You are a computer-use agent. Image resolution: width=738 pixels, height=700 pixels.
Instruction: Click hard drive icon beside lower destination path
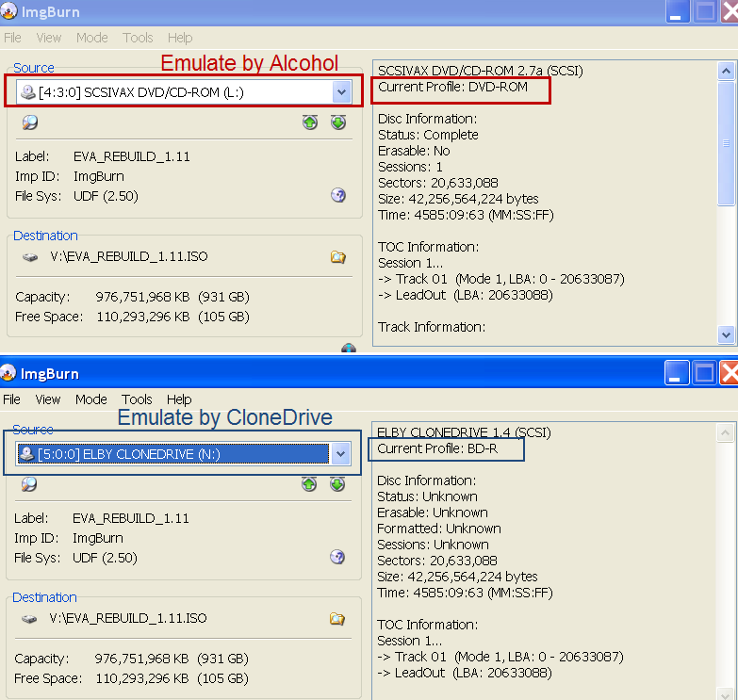[29, 619]
